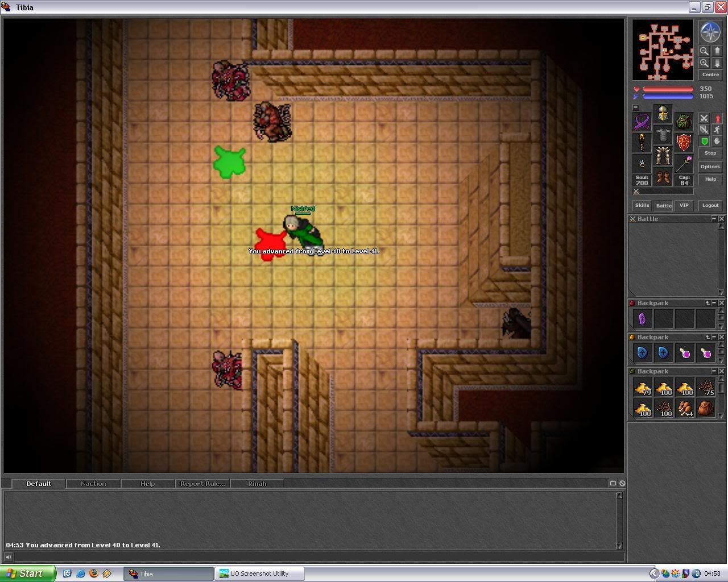Zoom out the minimap
The image size is (728, 582).
(704, 51)
